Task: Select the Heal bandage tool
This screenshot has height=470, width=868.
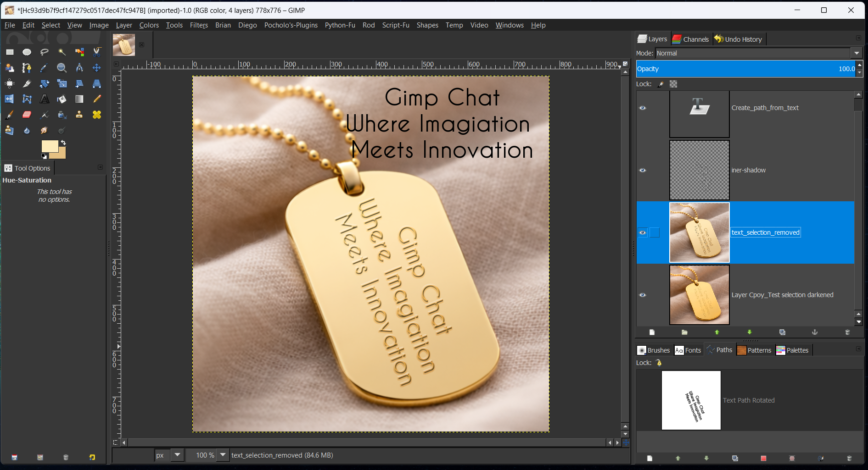Action: click(x=97, y=115)
